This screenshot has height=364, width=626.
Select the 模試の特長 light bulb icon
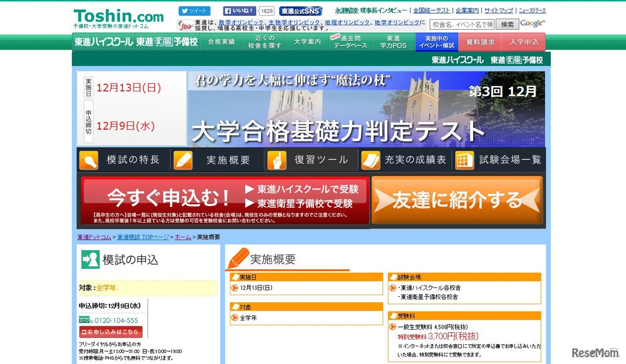[88, 159]
